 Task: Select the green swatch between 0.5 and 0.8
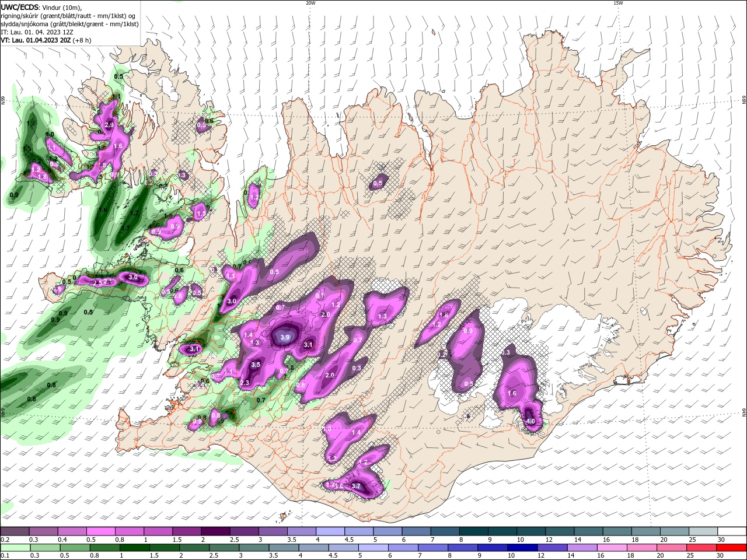[74, 548]
